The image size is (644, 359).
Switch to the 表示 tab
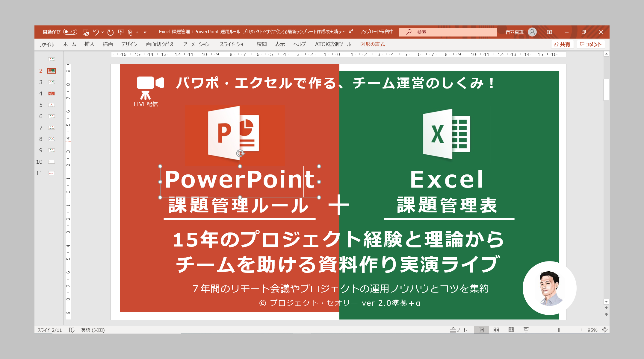pos(280,44)
